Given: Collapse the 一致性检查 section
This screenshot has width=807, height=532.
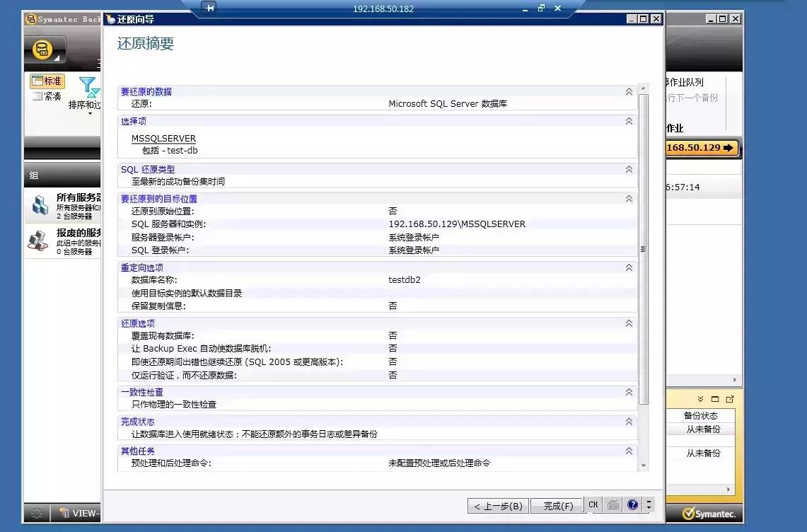Looking at the screenshot, I should tap(629, 393).
